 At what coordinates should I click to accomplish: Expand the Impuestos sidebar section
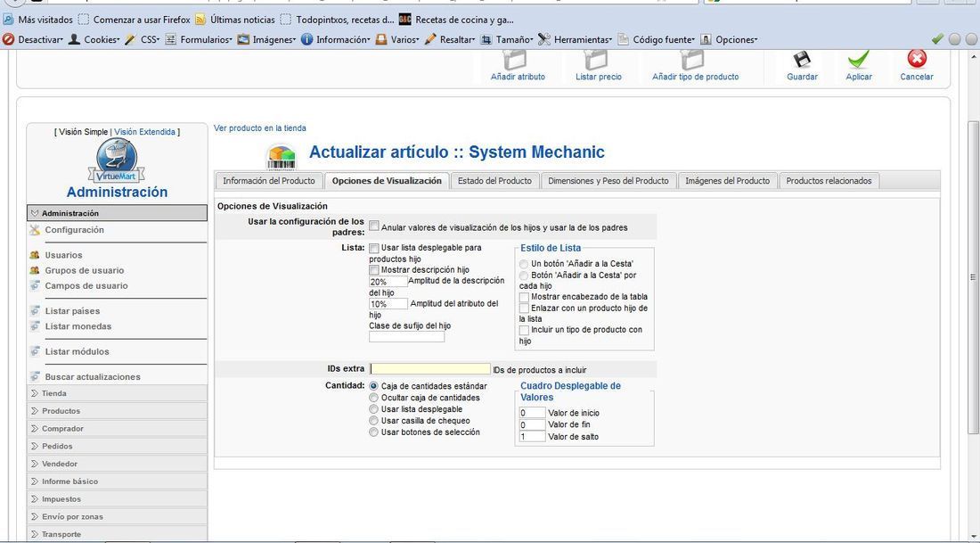point(117,499)
